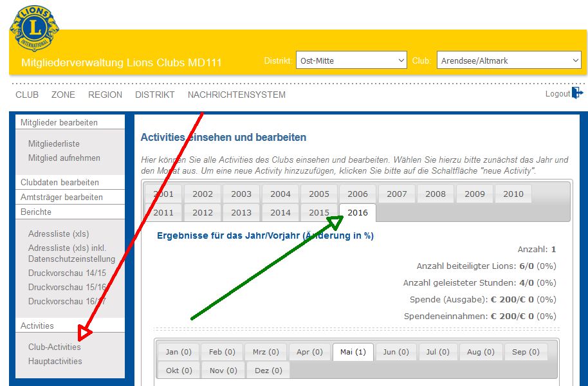Expand the Berichte section

70,212
